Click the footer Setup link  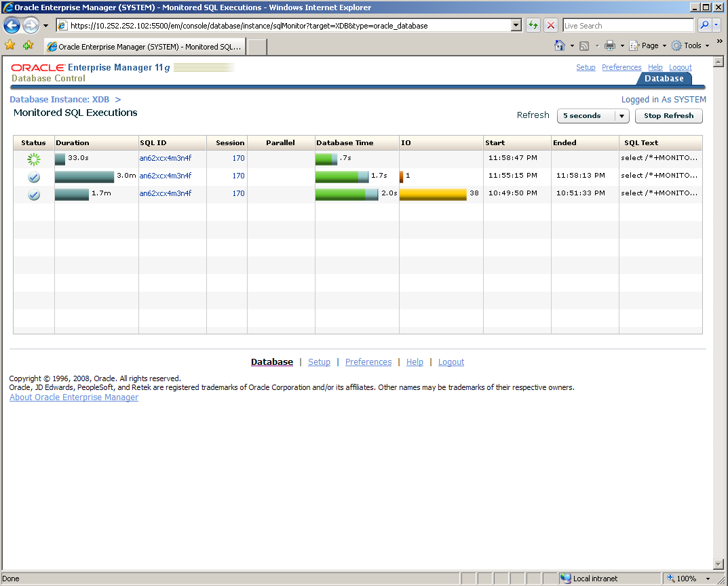[319, 362]
